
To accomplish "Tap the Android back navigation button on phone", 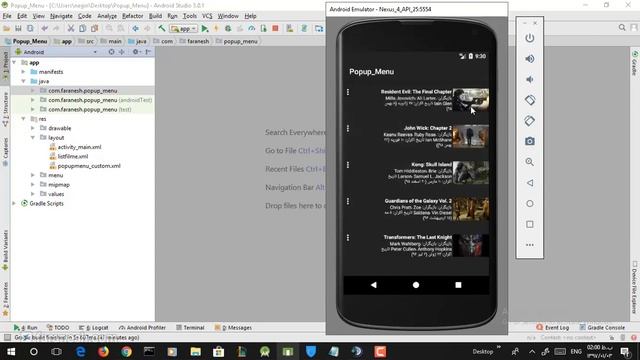I will tap(373, 285).
